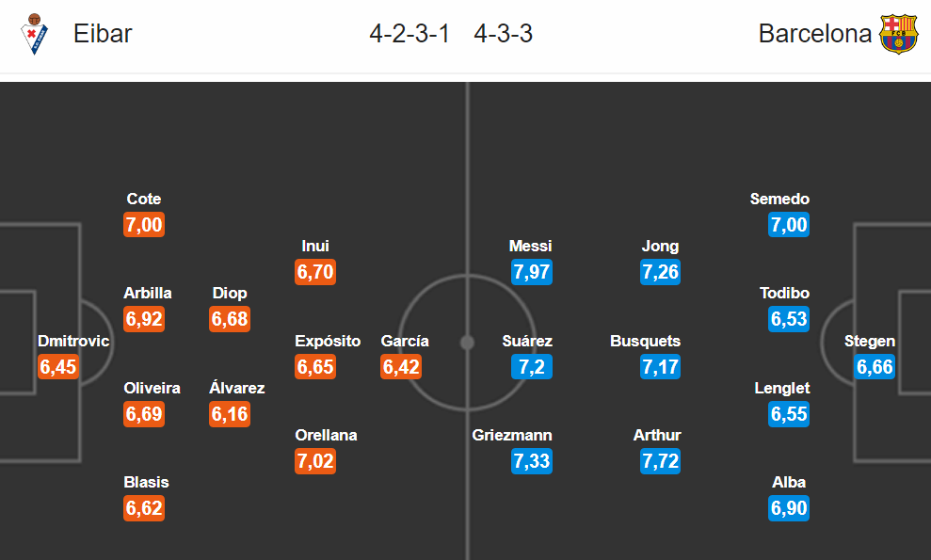This screenshot has width=931, height=560.
Task: Select Arthur's 7,72 rating badge
Action: click(x=660, y=461)
